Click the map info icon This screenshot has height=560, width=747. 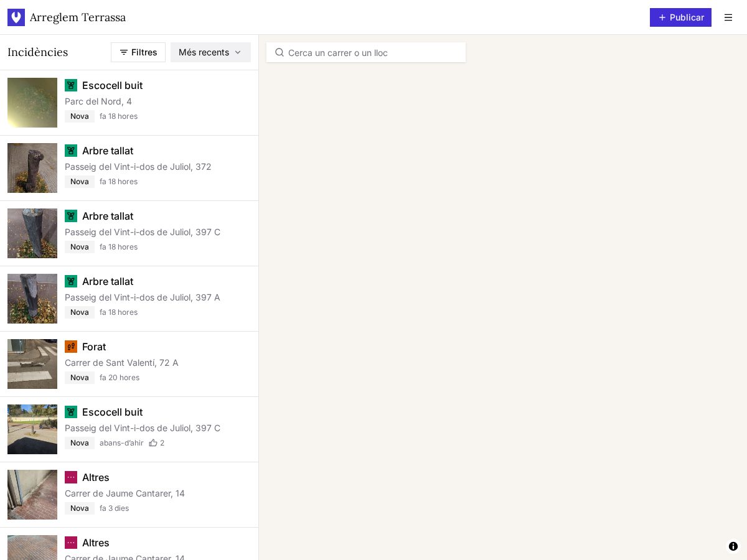pyautogui.click(x=733, y=546)
